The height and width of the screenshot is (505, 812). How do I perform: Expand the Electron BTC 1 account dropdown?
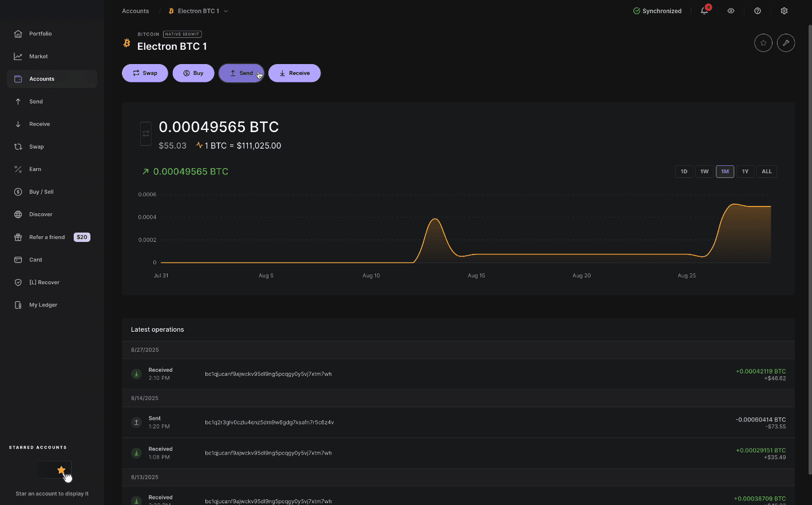[198, 11]
